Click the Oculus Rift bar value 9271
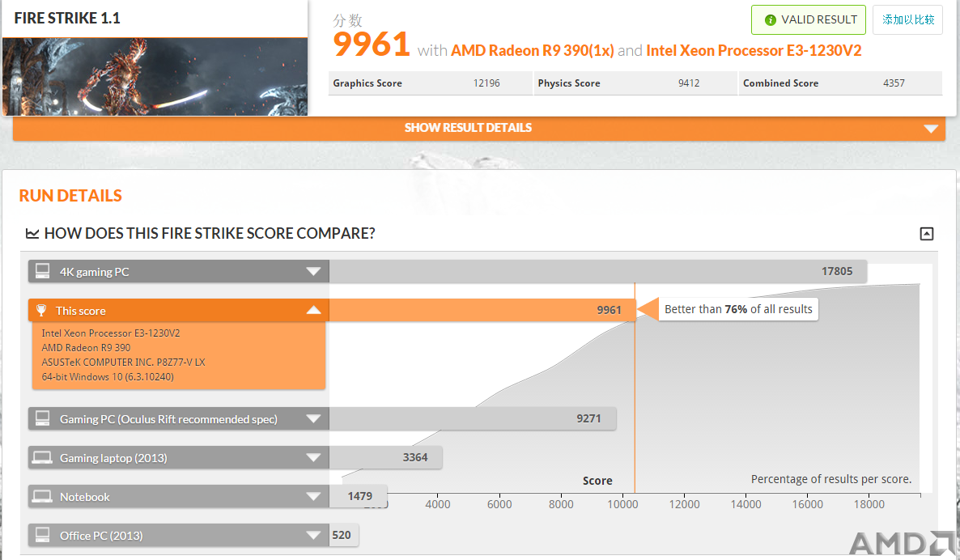960x560 pixels. [x=588, y=418]
